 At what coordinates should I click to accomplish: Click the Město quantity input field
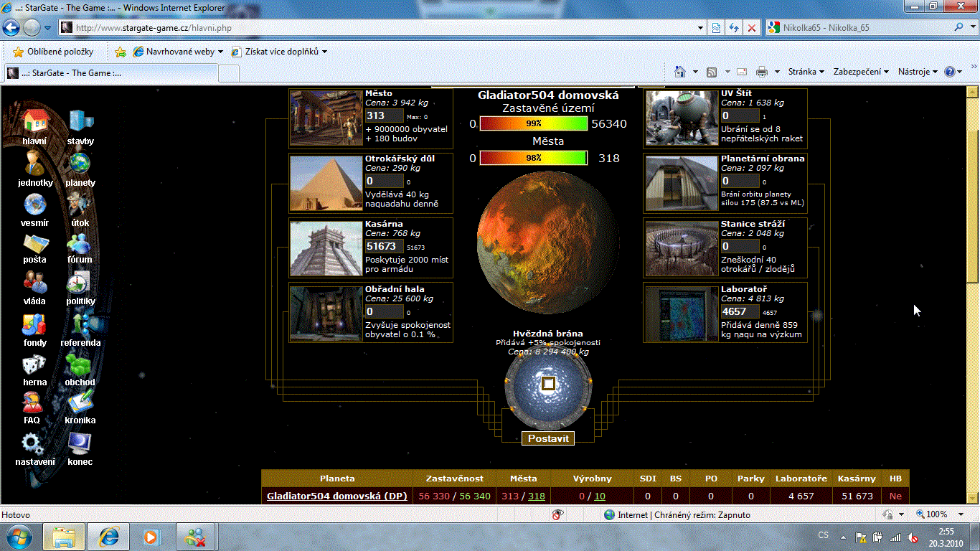click(385, 116)
